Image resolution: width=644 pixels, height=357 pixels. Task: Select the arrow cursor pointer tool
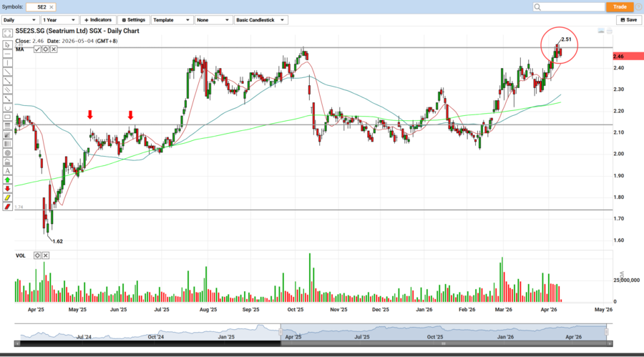click(7, 44)
